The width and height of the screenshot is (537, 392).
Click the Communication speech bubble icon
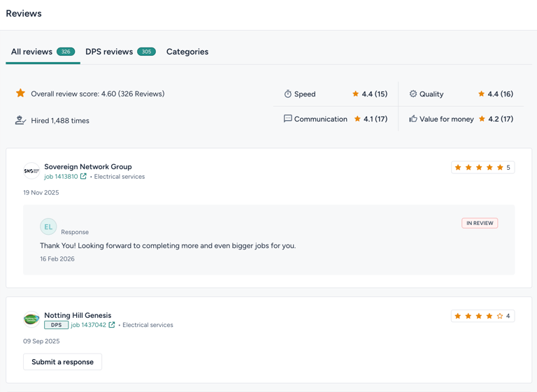coord(287,119)
